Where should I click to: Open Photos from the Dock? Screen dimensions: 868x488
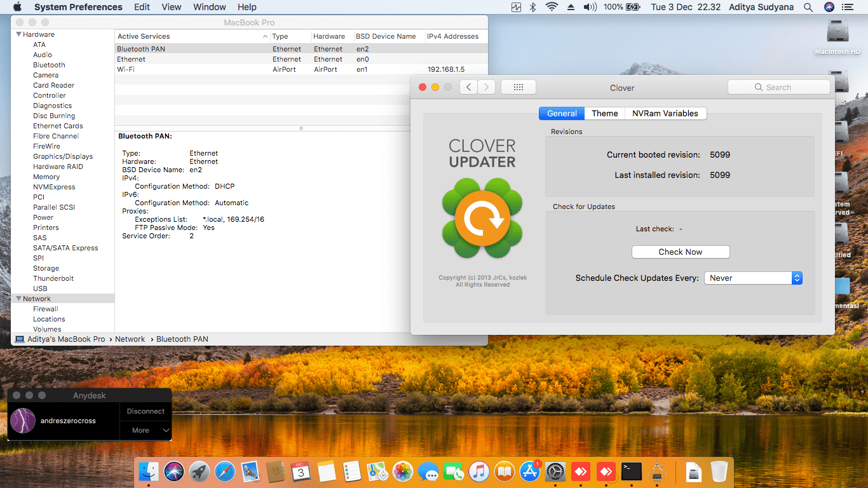pos(403,471)
